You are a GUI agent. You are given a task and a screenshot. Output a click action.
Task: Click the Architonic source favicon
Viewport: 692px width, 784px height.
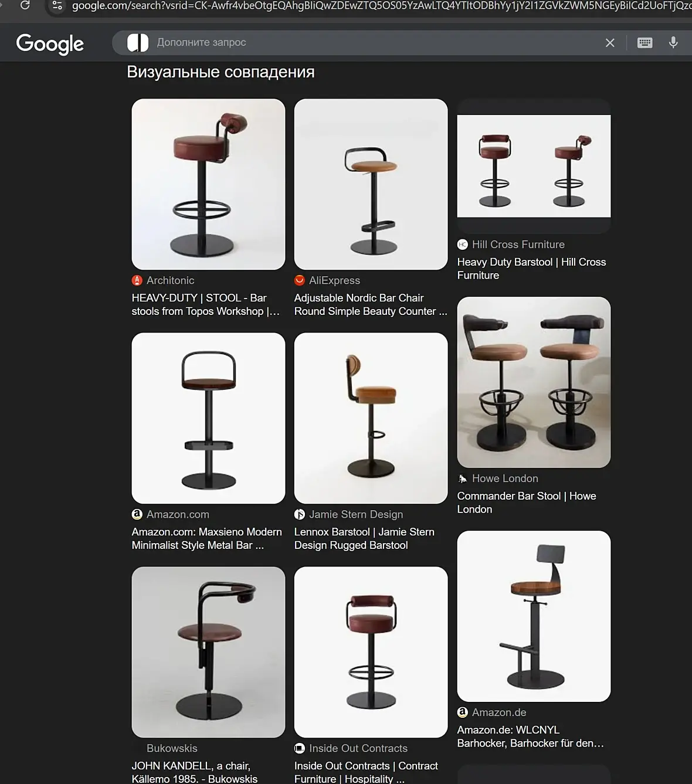(x=137, y=280)
